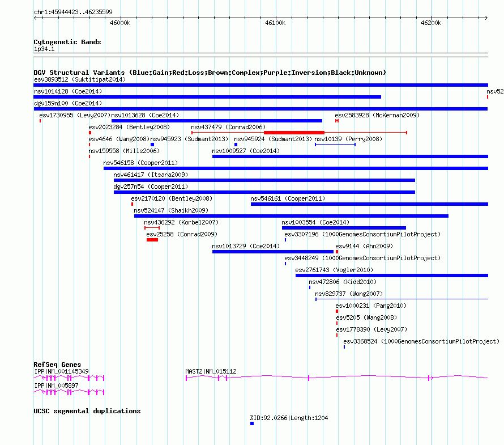Image resolution: width=504 pixels, height=445 pixels.
Task: Select the nsv829737 (Wong2007) variant label
Action: 349,294
